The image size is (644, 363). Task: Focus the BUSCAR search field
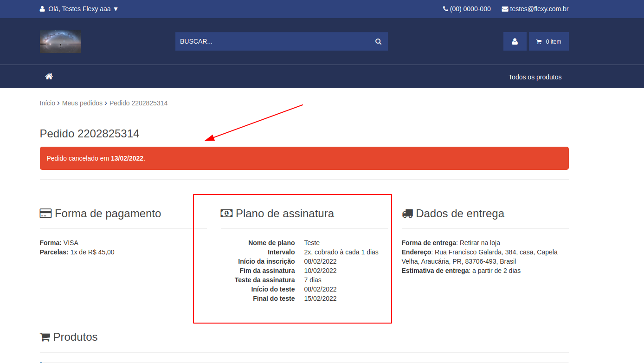tap(274, 41)
